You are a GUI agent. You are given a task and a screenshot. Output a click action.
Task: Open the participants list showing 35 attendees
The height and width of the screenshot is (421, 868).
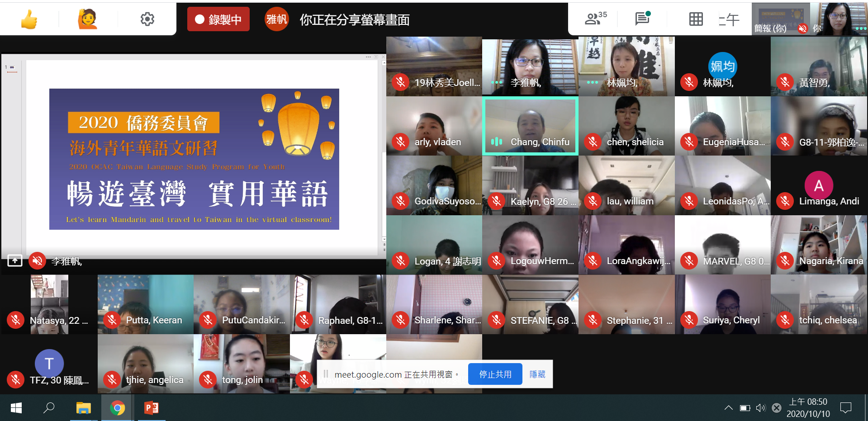tap(593, 19)
